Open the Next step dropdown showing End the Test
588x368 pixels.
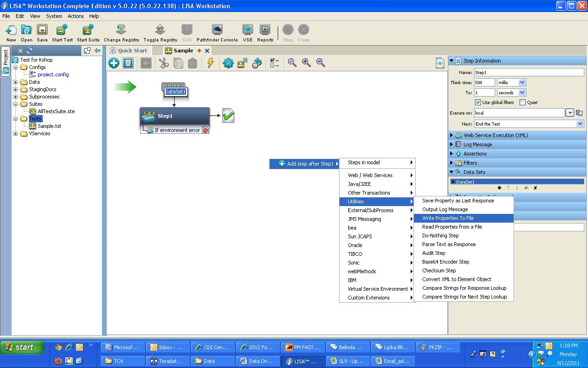tap(580, 124)
